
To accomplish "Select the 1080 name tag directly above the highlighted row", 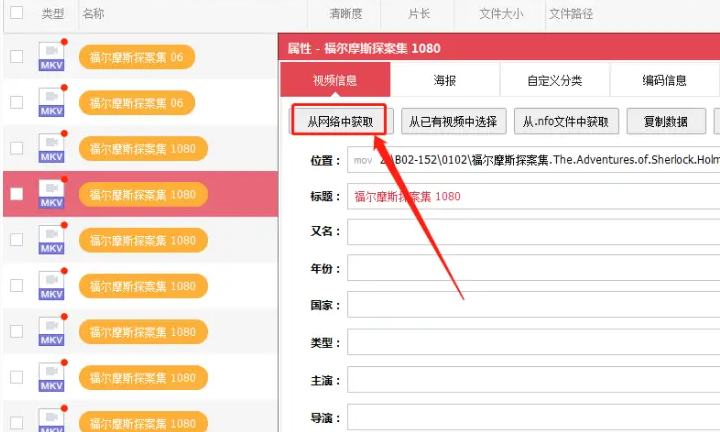I will pyautogui.click(x=143, y=148).
